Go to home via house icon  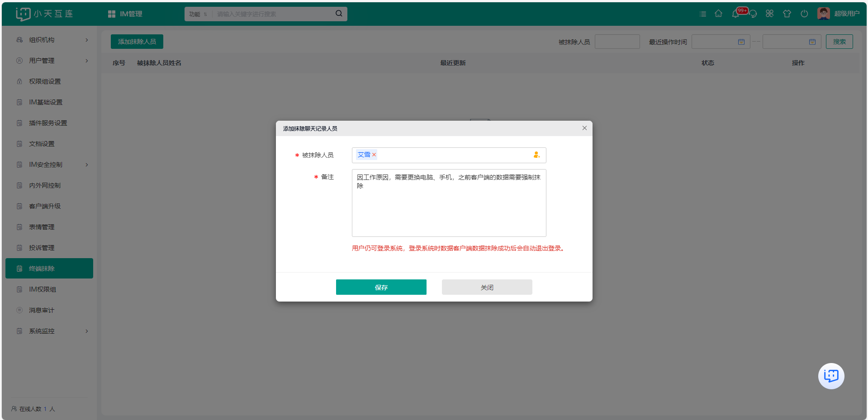click(718, 14)
